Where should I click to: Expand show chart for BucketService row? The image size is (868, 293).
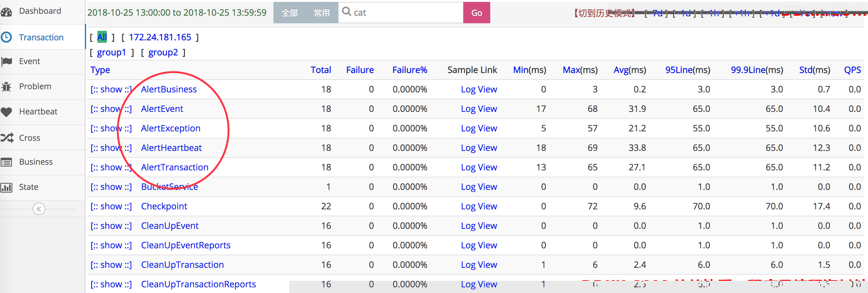(x=111, y=187)
